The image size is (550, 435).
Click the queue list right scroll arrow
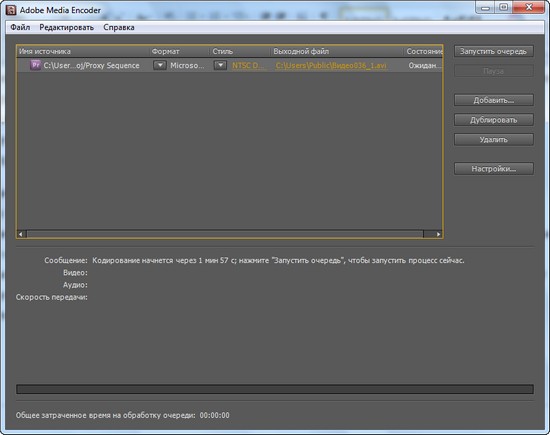(438, 234)
